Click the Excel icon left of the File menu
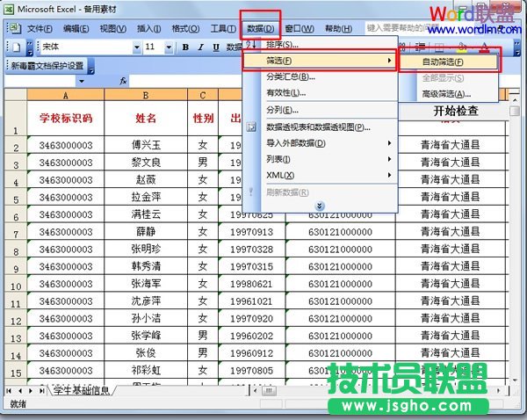527x420 pixels. pos(14,28)
